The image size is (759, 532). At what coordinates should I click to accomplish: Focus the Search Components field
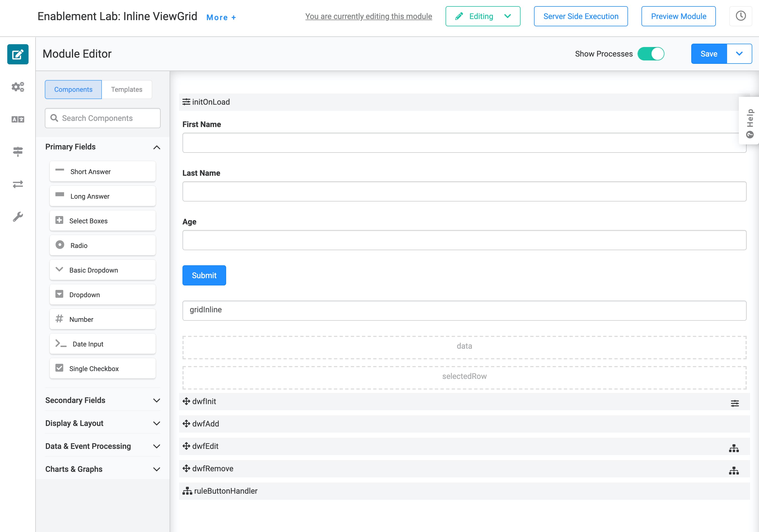[x=103, y=118]
